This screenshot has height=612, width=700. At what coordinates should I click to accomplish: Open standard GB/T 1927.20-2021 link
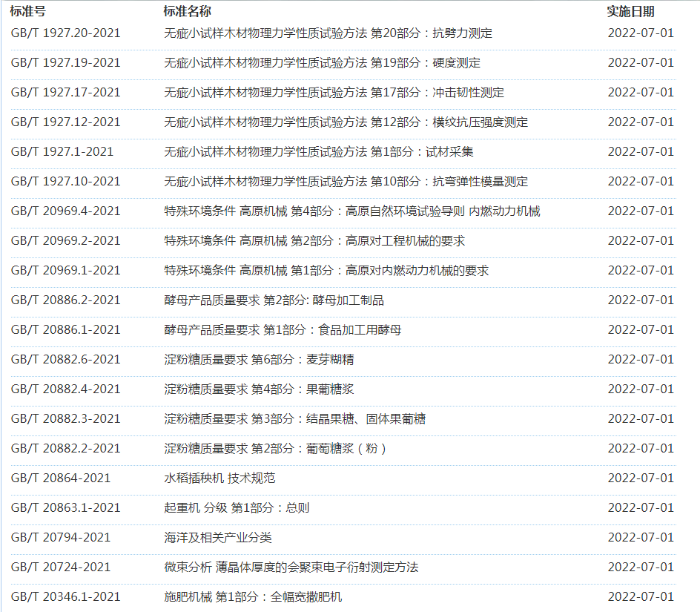pos(65,33)
